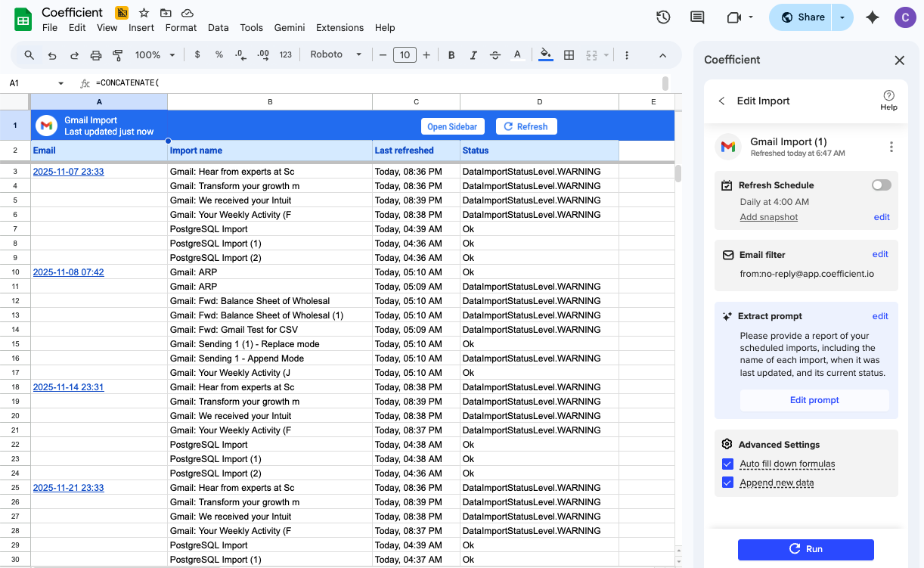Click the paint format tool
The width and height of the screenshot is (924, 568).
coord(117,54)
